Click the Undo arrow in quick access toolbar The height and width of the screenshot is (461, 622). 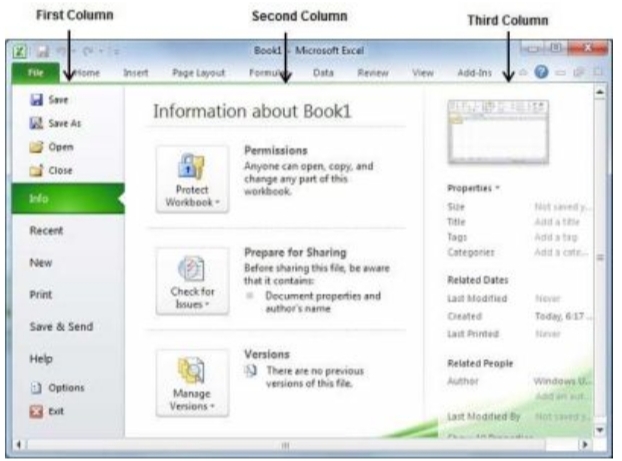click(x=62, y=51)
